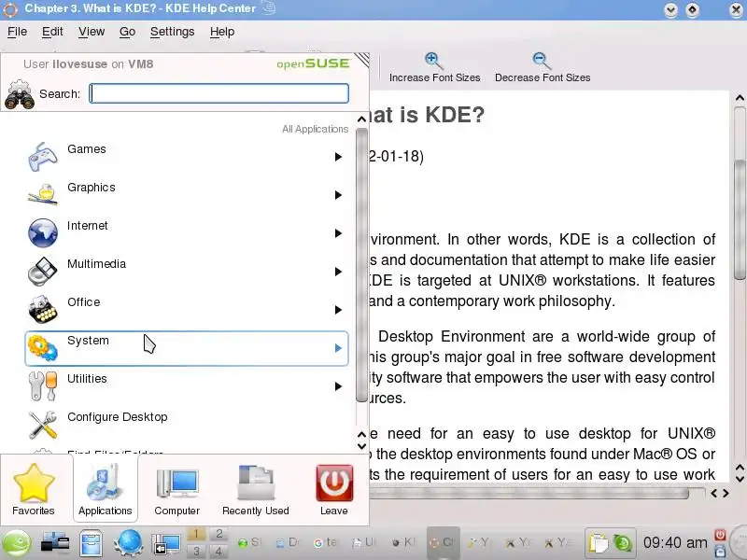
Task: Click the Utilities tools icon
Action: pyautogui.click(x=42, y=386)
